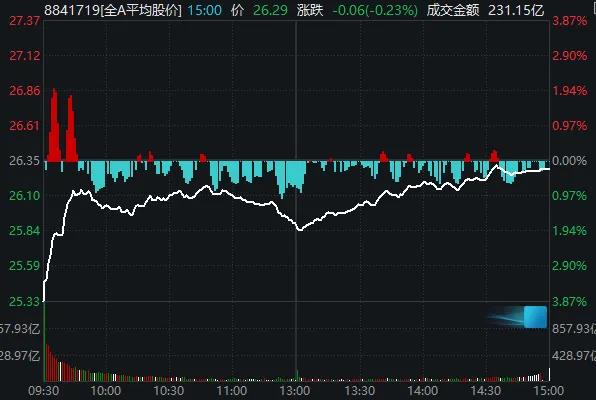The height and width of the screenshot is (400, 596).
Task: Click the 10:30 time axis label
Action: pyautogui.click(x=169, y=390)
